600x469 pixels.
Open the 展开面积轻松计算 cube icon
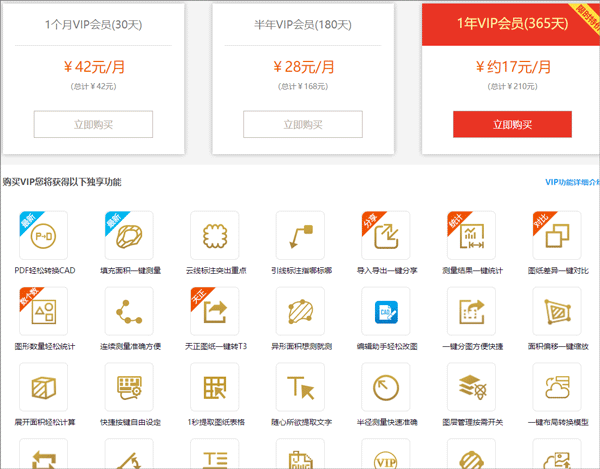click(44, 387)
